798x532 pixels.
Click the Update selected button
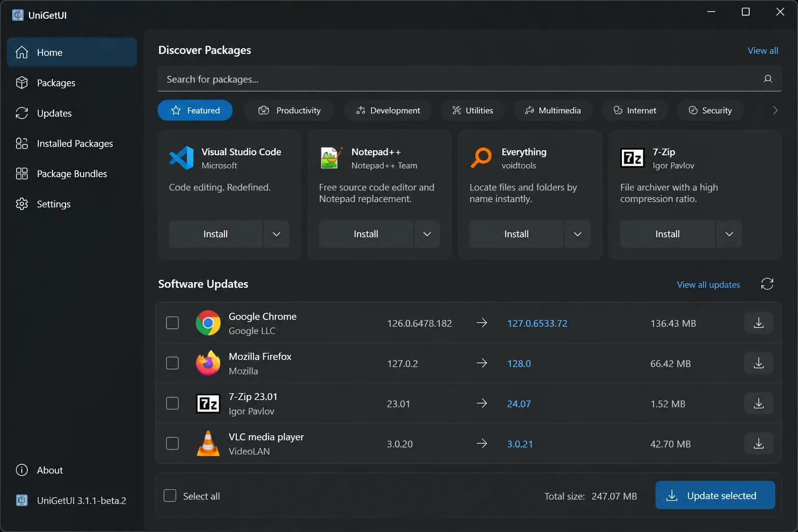715,495
